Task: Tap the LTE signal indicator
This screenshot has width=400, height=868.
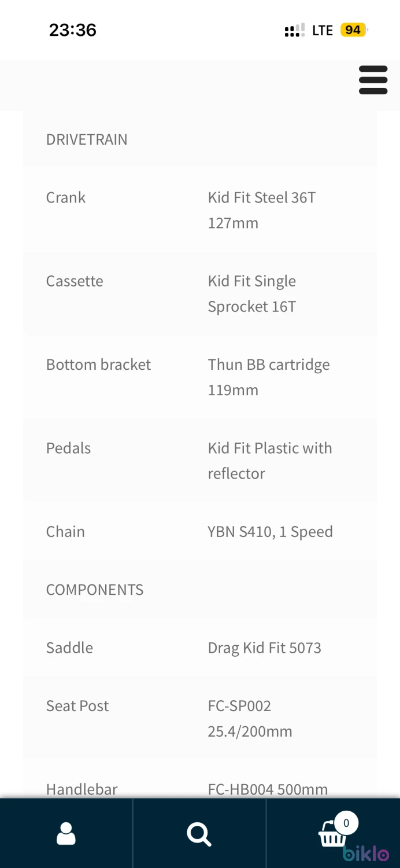Action: [323, 30]
